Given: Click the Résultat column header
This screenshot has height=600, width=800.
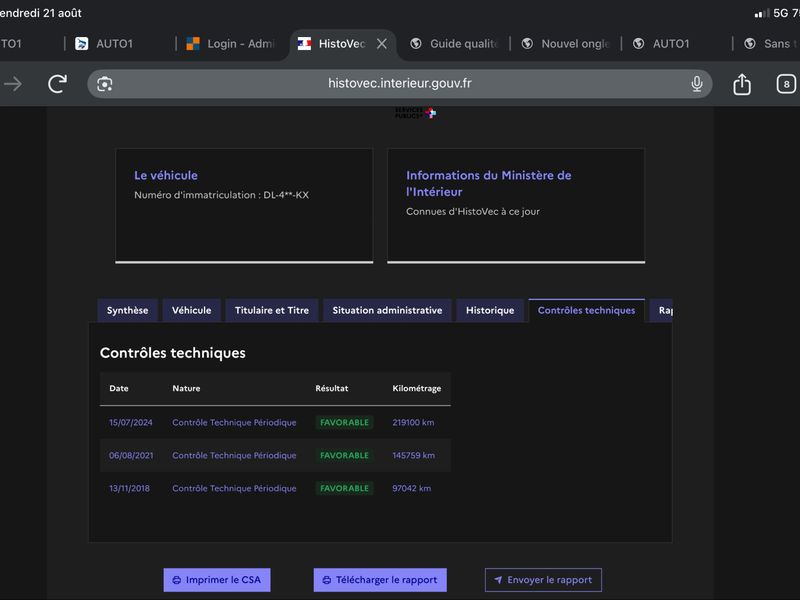Looking at the screenshot, I should [332, 388].
